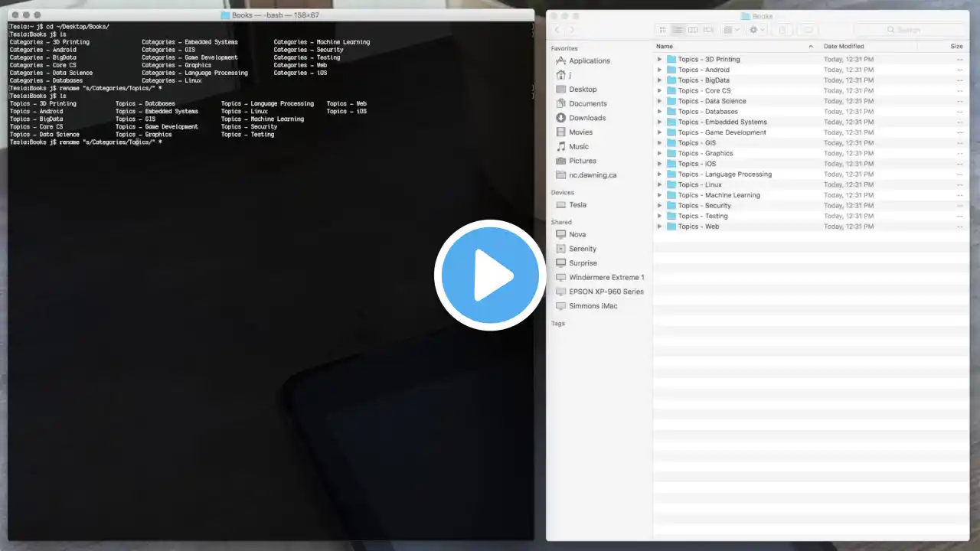Open Movies in Finder sidebar
980x551 pixels.
coord(580,132)
